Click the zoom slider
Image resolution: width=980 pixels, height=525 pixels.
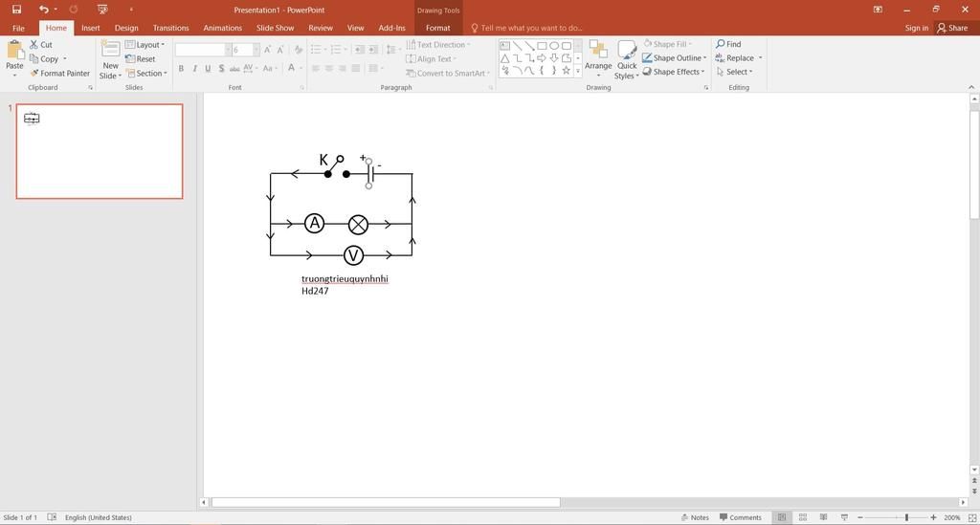pos(896,517)
